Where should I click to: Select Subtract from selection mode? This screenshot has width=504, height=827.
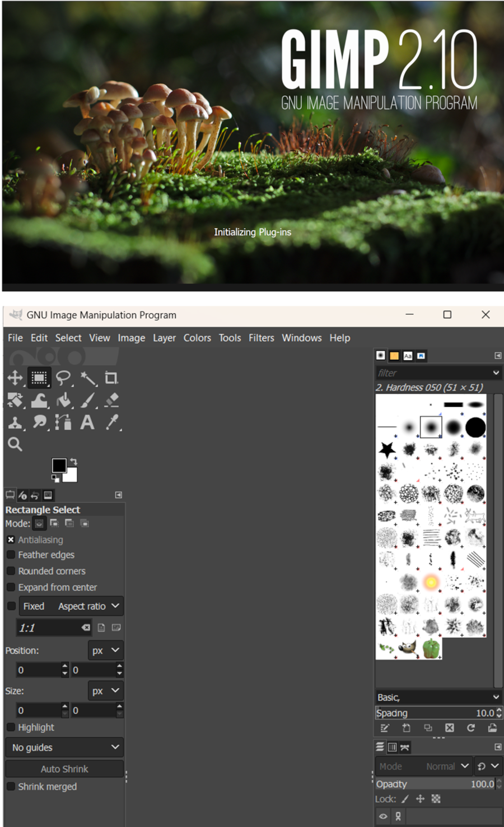(x=69, y=523)
